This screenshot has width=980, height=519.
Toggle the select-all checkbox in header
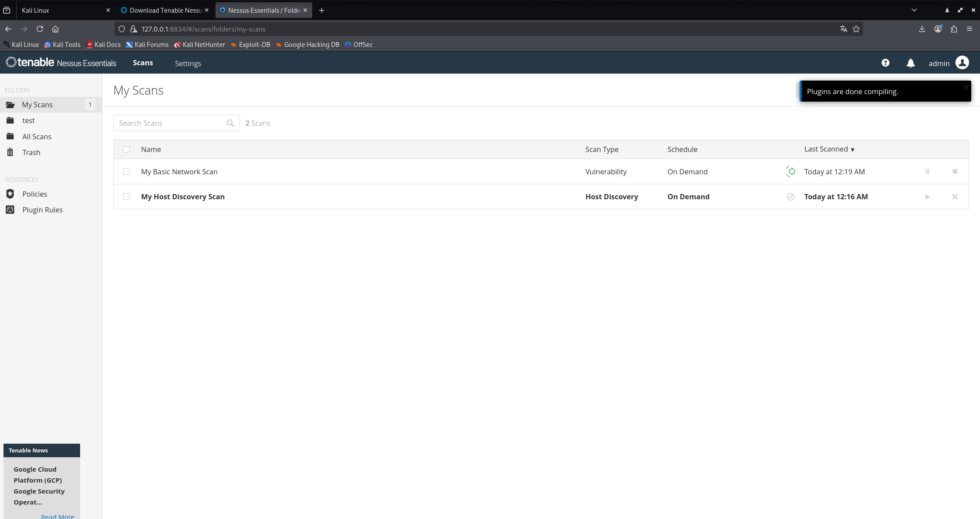pos(126,149)
